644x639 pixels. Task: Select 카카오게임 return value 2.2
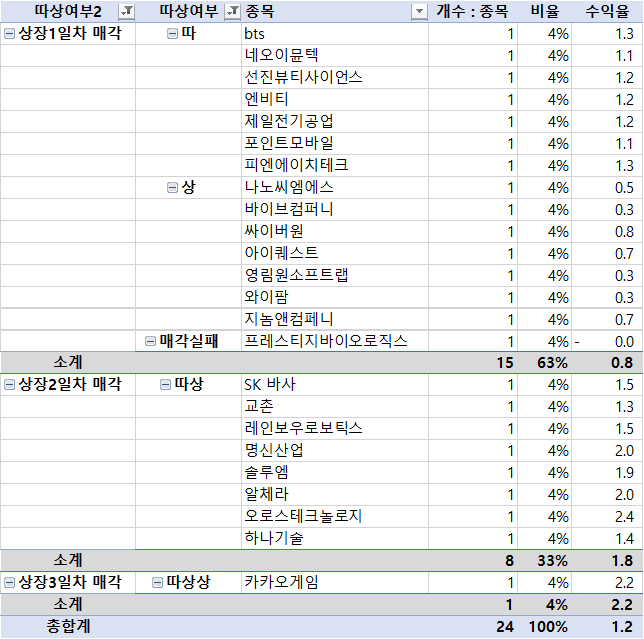(x=607, y=582)
